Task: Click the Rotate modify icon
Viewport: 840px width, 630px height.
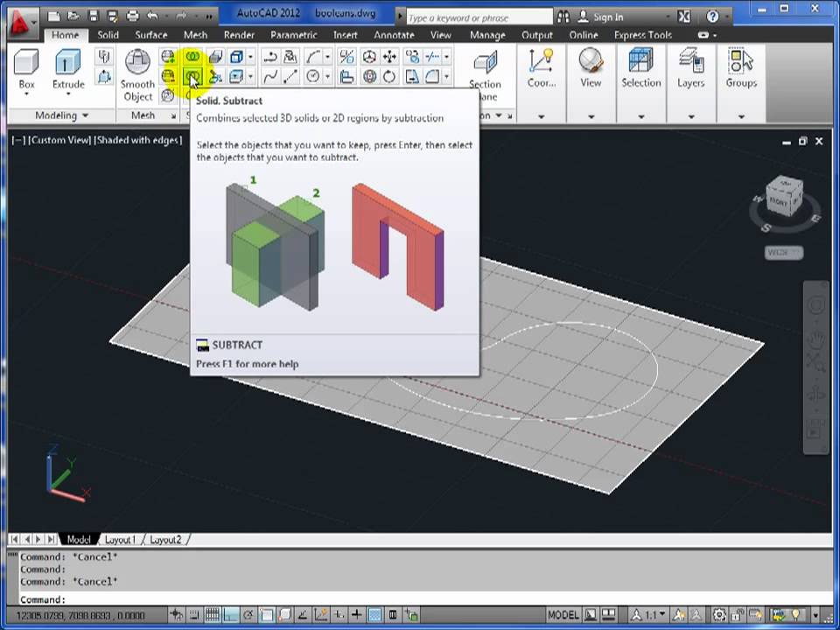Action: (389, 77)
